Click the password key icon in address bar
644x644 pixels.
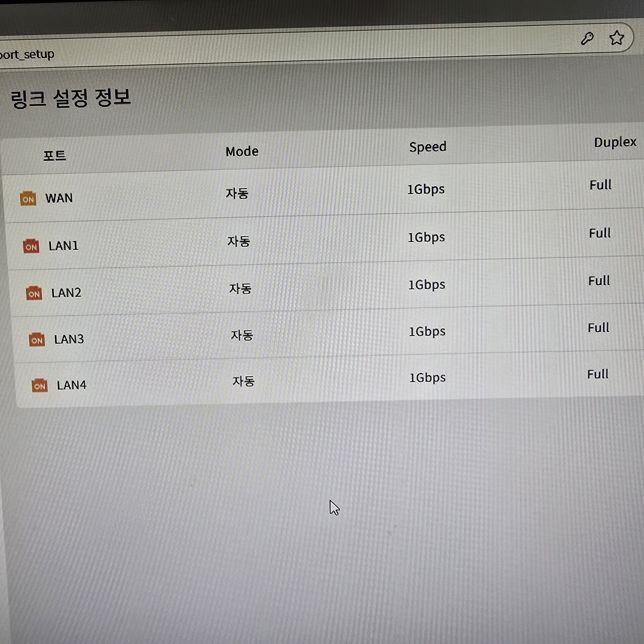click(x=587, y=39)
